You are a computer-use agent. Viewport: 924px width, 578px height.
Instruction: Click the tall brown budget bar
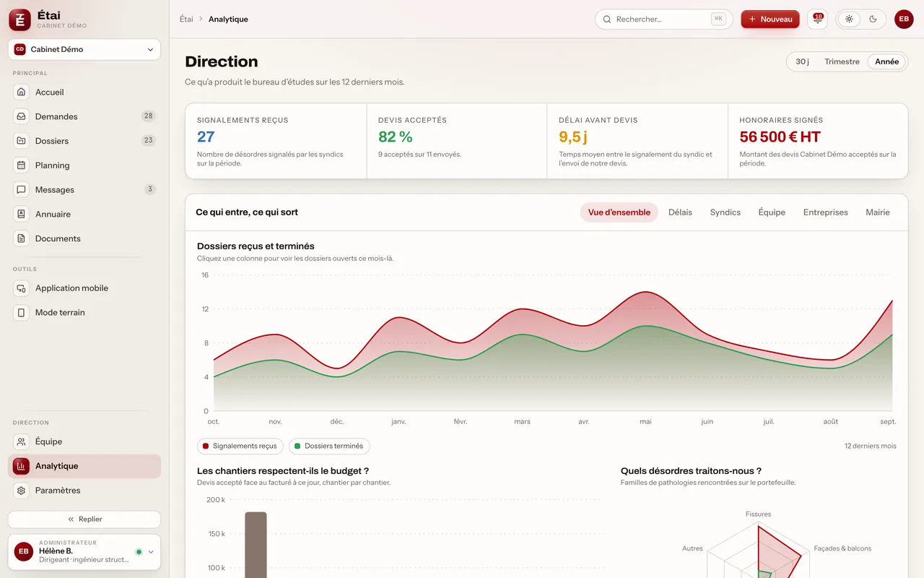click(x=256, y=545)
